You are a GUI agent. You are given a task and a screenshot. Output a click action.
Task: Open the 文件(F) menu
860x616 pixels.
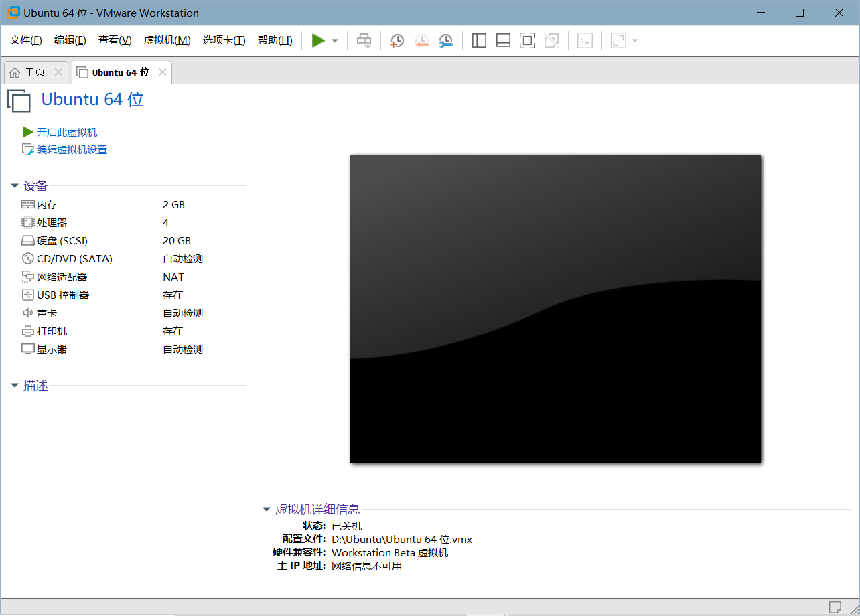[x=26, y=40]
